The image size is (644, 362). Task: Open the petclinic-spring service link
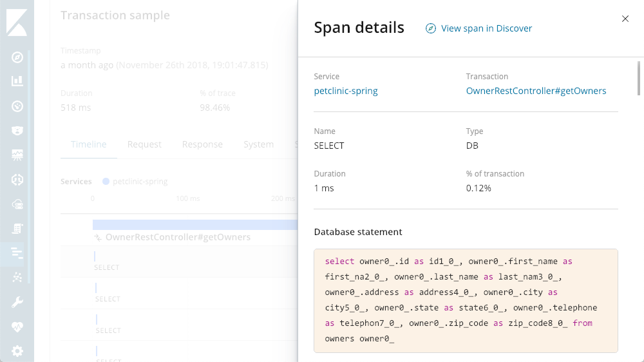point(346,91)
